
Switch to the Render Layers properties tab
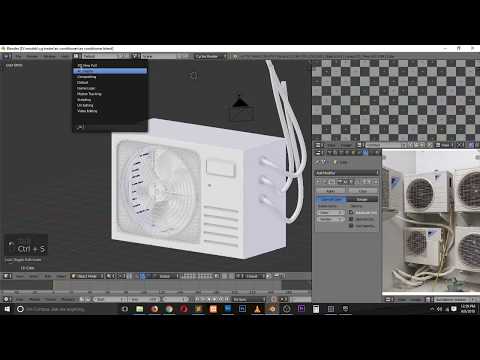pyautogui.click(x=336, y=153)
